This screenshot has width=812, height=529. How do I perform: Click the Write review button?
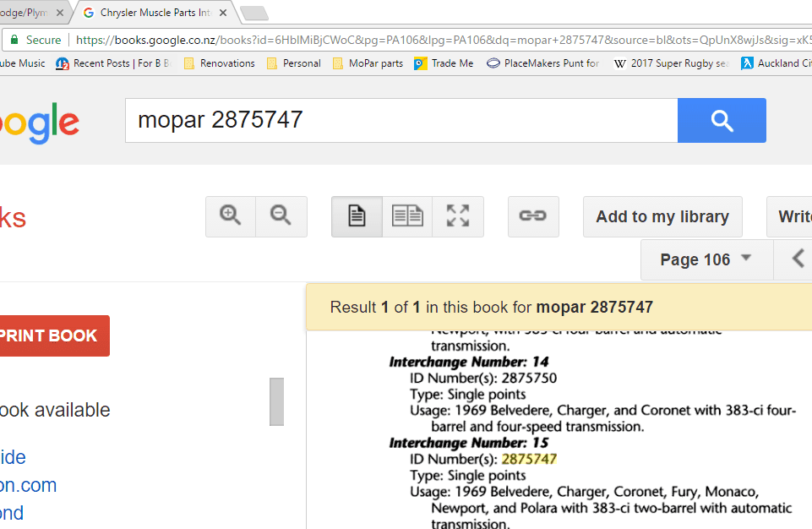790,216
